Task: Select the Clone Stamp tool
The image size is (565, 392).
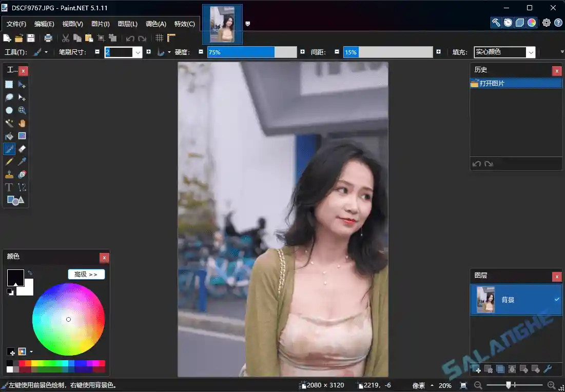Action: 9,174
